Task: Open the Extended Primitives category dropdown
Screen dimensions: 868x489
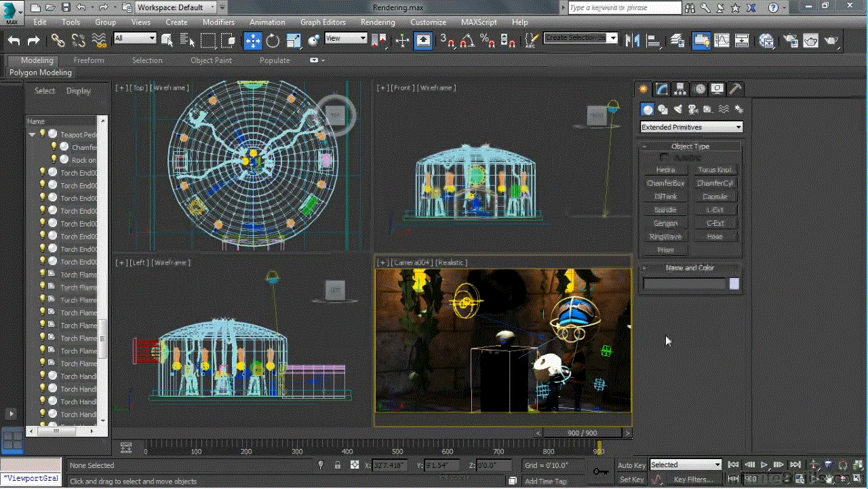Action: click(x=691, y=127)
